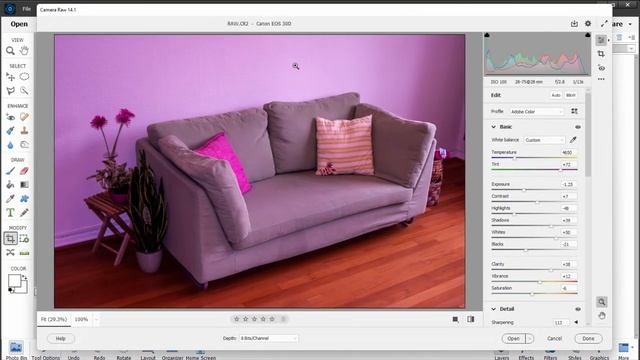Click the Camera Raw save image icon
The image size is (640, 360).
pos(574,24)
